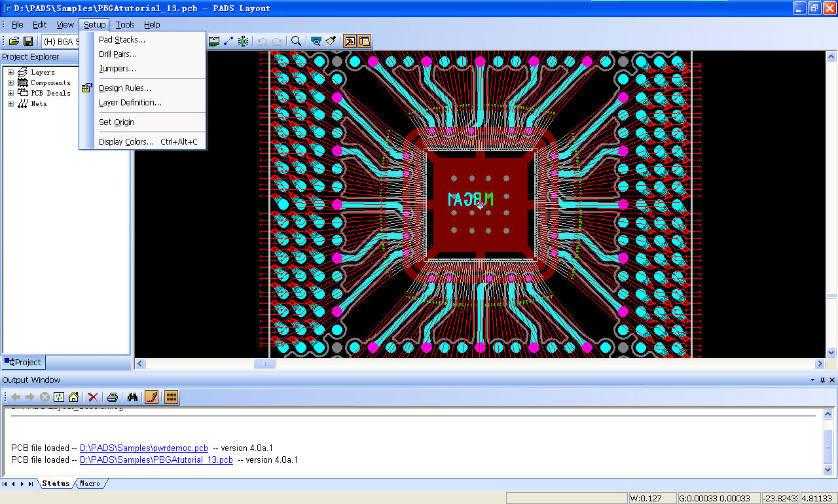Open the Edit menu
This screenshot has height=504, width=838.
click(x=40, y=24)
